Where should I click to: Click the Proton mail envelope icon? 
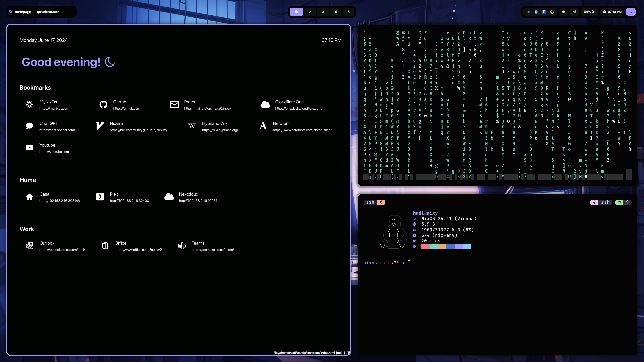174,104
